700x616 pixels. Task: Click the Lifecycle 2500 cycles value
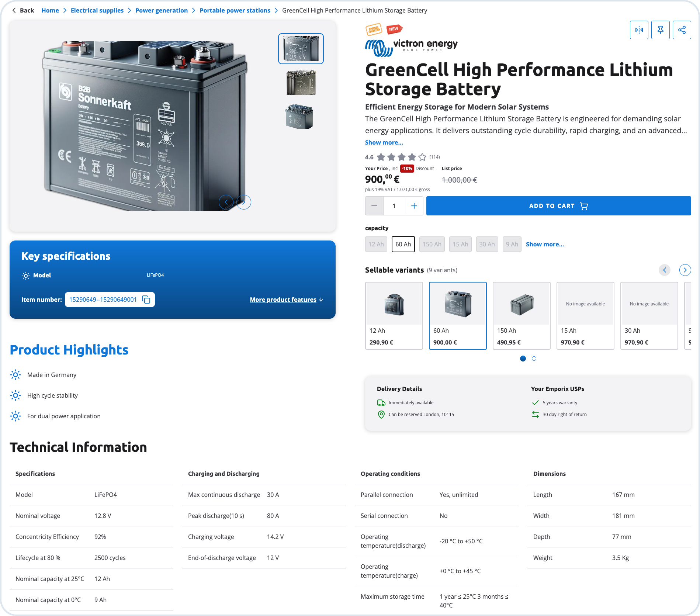tap(110, 558)
